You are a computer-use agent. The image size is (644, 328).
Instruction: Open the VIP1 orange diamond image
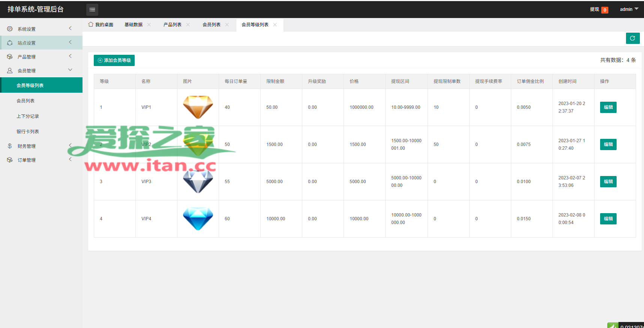198,107
